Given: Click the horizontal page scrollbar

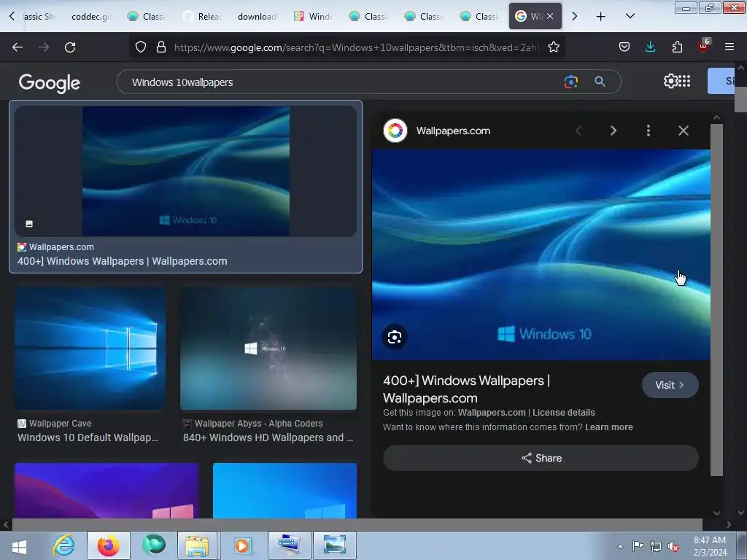Looking at the screenshot, I should click(357, 524).
